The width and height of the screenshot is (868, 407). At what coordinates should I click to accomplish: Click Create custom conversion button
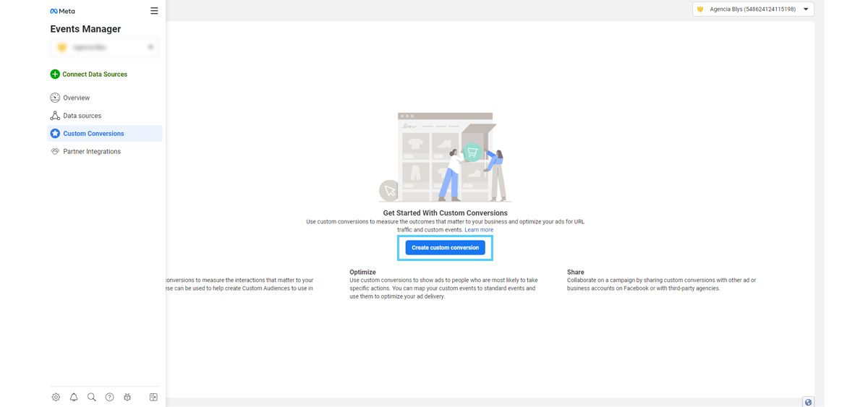pos(446,247)
